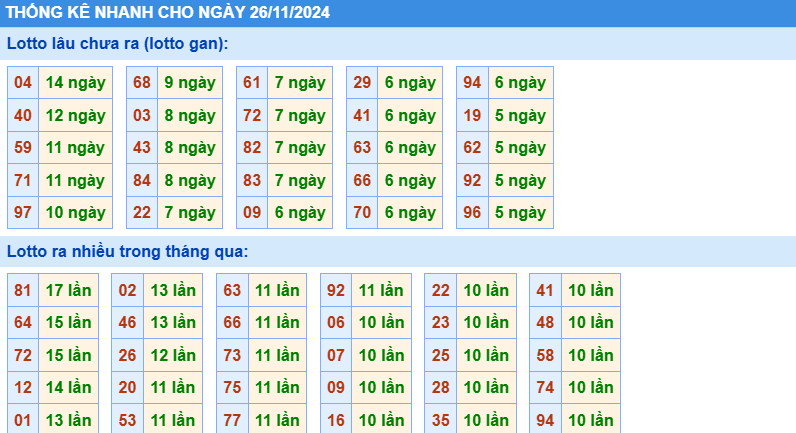
Task: Click number 04 in the lotto gan table
Action: click(23, 83)
